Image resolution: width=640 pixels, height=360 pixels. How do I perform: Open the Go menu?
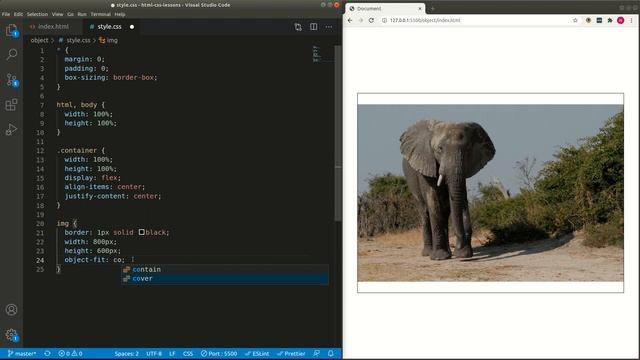coord(71,14)
